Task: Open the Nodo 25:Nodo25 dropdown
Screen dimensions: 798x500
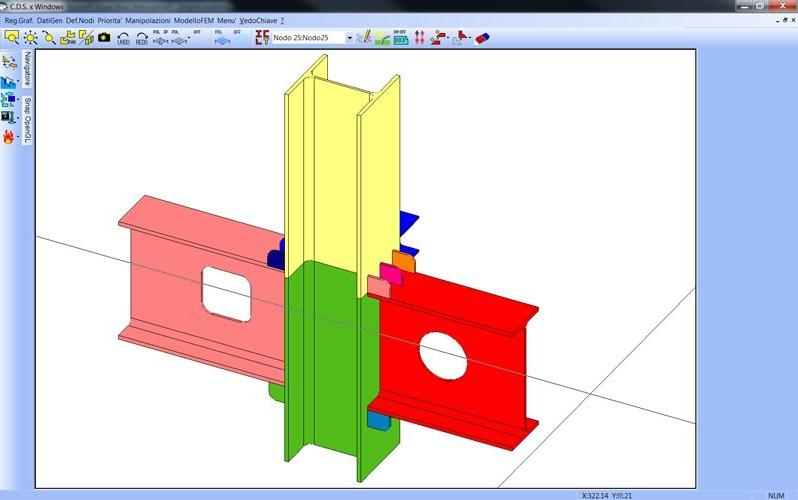Action: (x=349, y=38)
